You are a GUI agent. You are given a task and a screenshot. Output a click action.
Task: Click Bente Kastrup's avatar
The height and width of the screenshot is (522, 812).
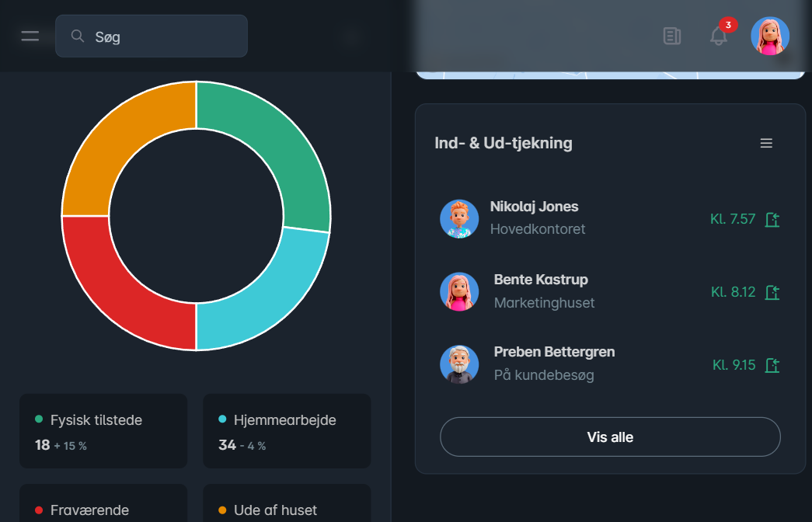459,292
